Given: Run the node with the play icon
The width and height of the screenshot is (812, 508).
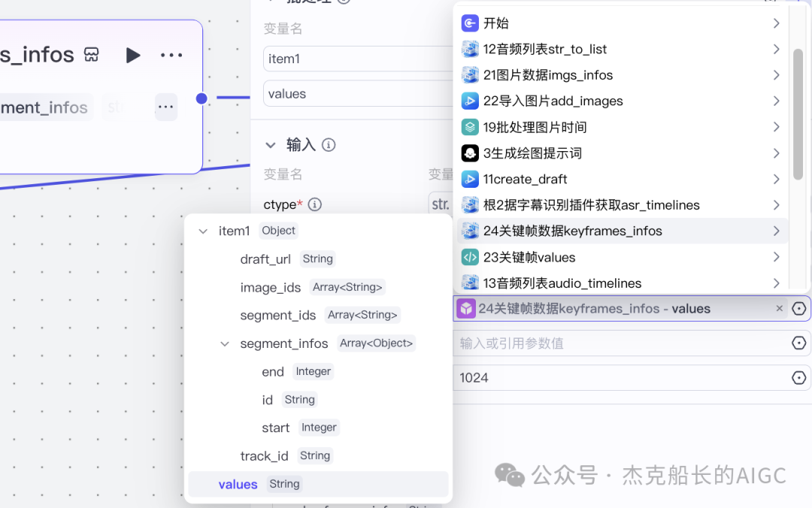Looking at the screenshot, I should [132, 55].
